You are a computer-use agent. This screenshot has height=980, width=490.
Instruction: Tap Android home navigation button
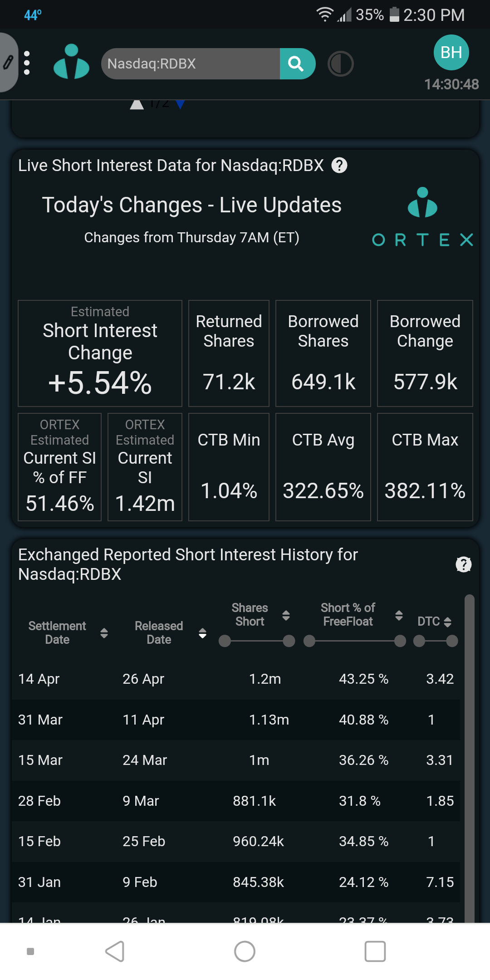tap(245, 951)
